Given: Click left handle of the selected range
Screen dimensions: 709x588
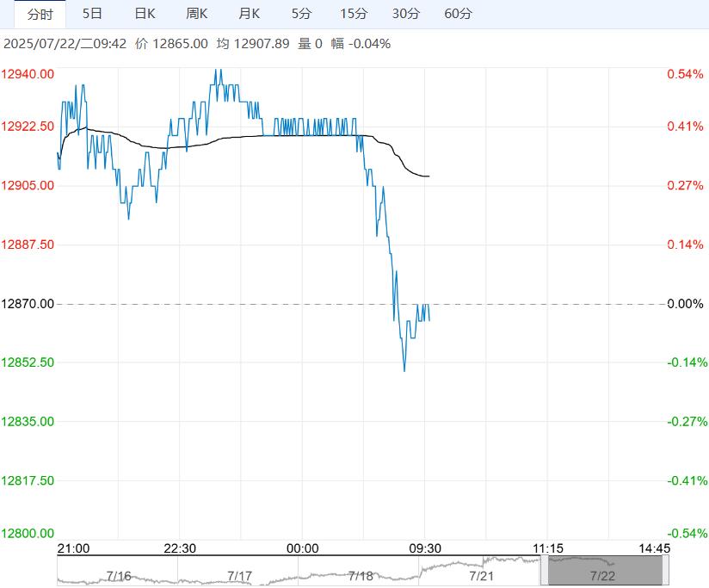Looking at the screenshot, I should (544, 571).
